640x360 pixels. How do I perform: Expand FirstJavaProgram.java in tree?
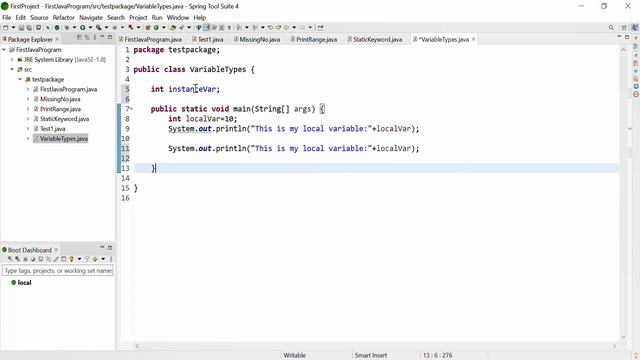tap(28, 89)
